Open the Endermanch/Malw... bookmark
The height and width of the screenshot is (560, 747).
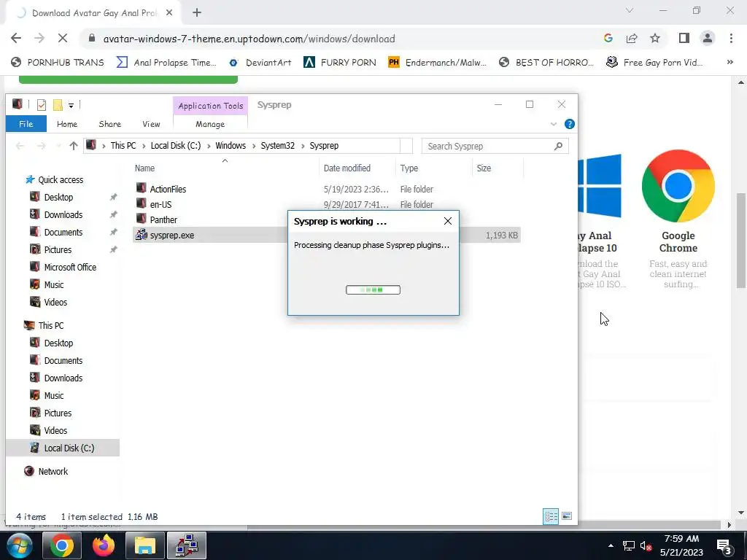click(x=438, y=63)
